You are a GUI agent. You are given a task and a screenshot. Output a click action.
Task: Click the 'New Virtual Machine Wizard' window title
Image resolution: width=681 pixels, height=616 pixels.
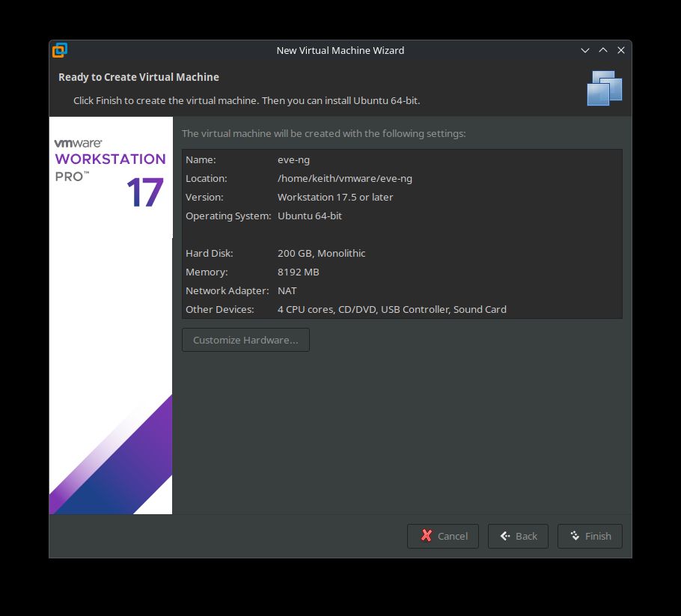click(x=340, y=50)
